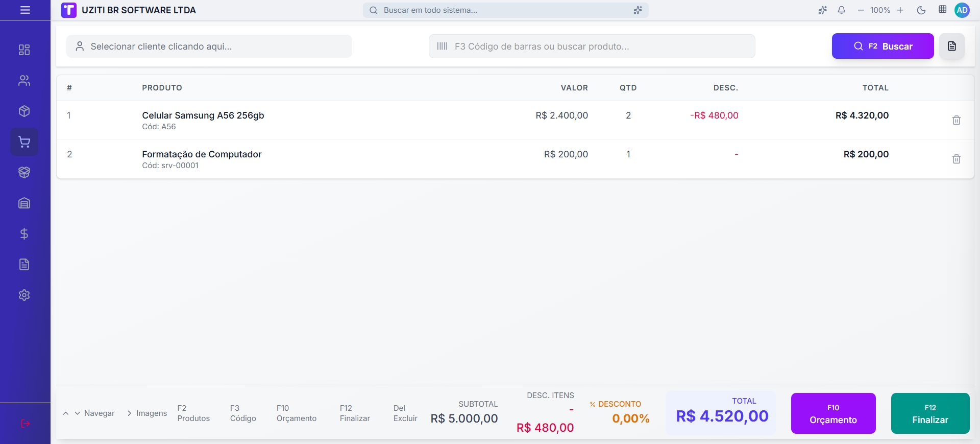The width and height of the screenshot is (980, 444).
Task: Open the dollar sign financial icon
Action: (x=24, y=233)
